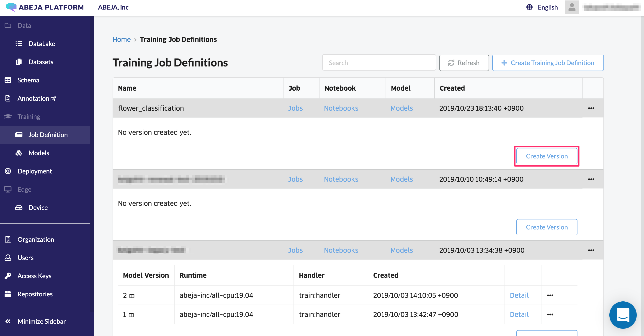Click the globe language icon
The image size is (644, 336).
(x=529, y=7)
